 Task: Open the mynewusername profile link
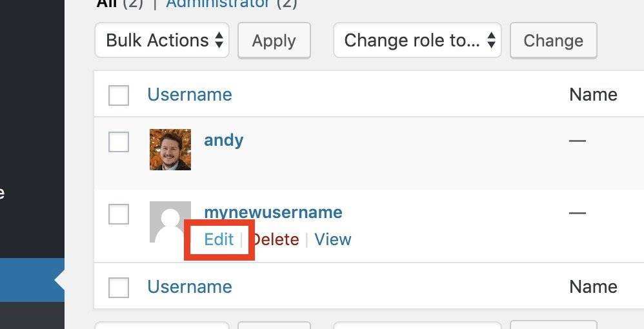pyautogui.click(x=273, y=212)
